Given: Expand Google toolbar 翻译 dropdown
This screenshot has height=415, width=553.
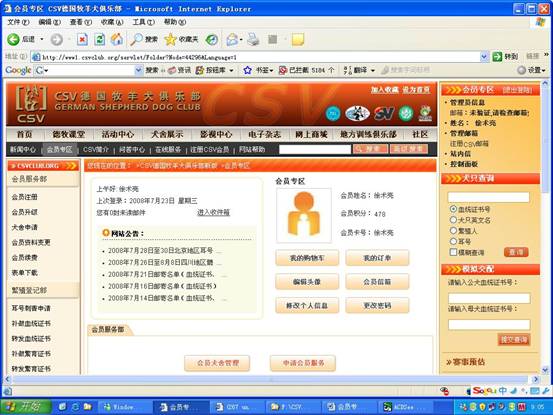Looking at the screenshot, I should [373, 71].
